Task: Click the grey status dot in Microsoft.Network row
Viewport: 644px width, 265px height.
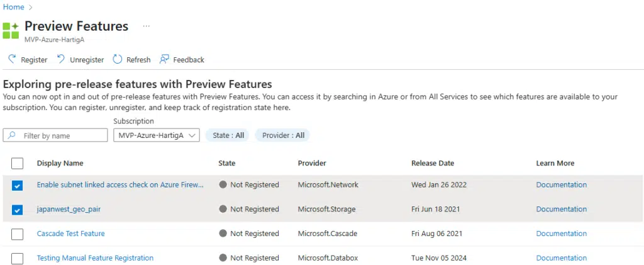Action: (x=223, y=185)
